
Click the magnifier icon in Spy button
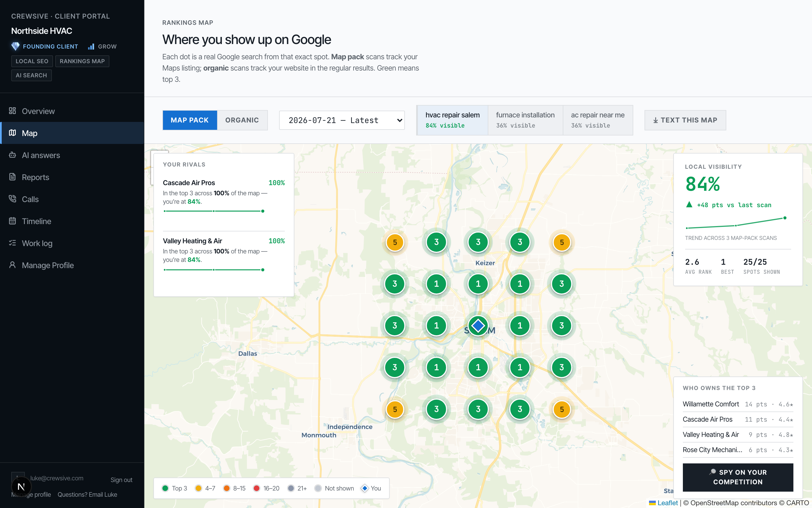713,472
